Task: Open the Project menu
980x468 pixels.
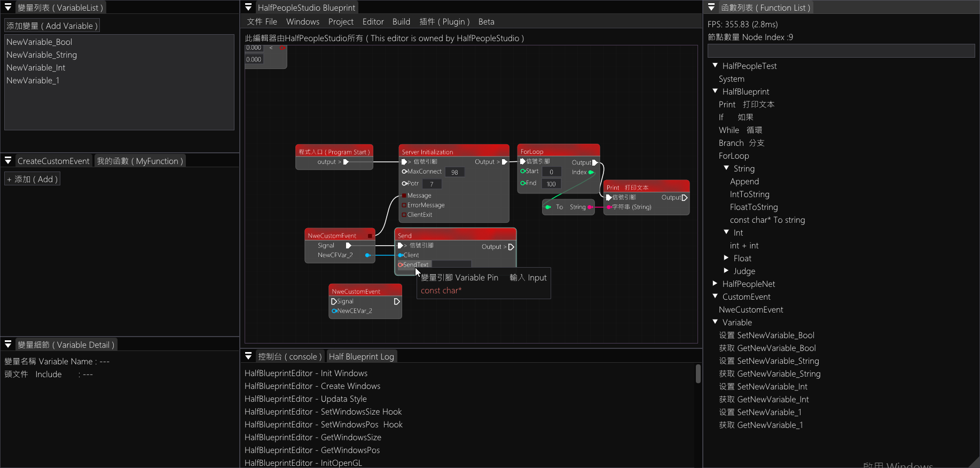Action: tap(341, 22)
